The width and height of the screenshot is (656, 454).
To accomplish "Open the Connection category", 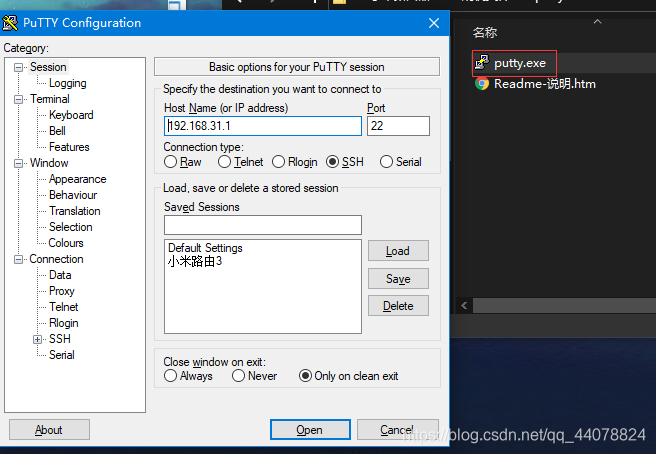I will click(56, 259).
